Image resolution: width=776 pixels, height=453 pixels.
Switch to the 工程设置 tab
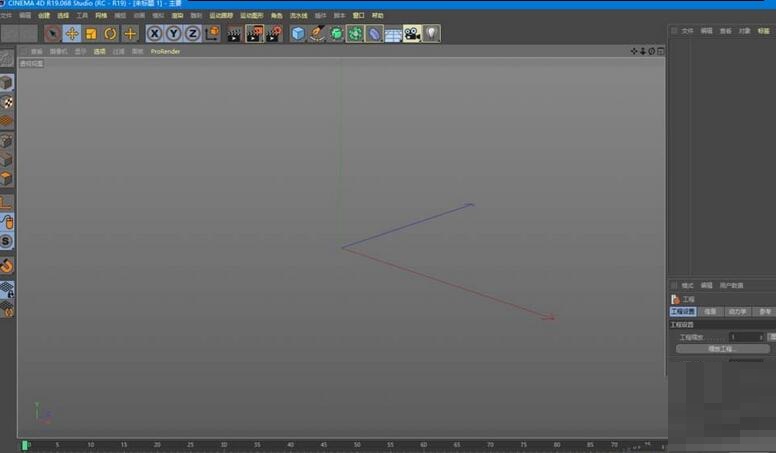pyautogui.click(x=682, y=312)
